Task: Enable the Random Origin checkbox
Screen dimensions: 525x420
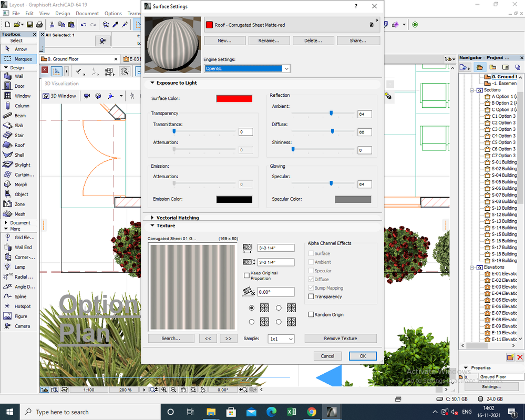Action: tap(311, 314)
